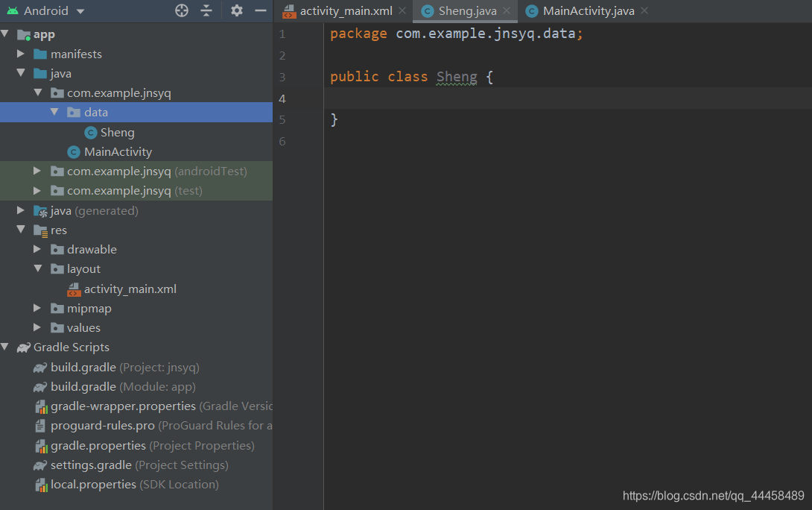Viewport: 812px width, 510px height.
Task: Collapse the res folder
Action: pos(21,230)
